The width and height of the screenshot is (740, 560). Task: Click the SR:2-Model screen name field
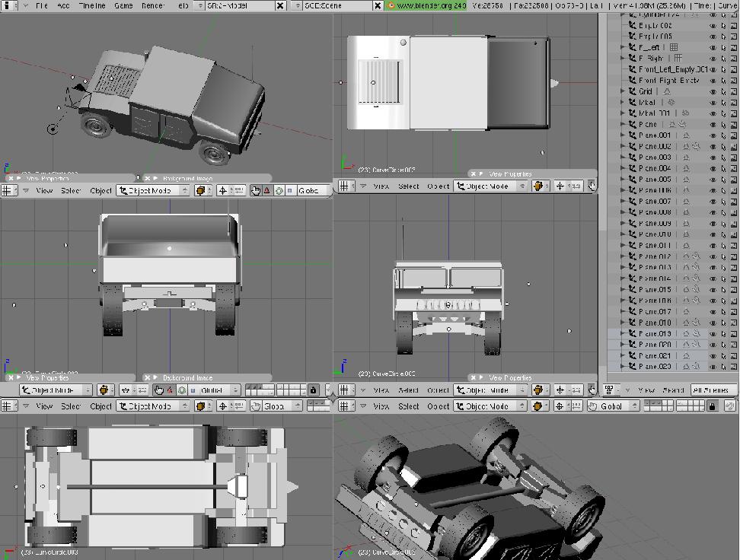(x=240, y=5)
